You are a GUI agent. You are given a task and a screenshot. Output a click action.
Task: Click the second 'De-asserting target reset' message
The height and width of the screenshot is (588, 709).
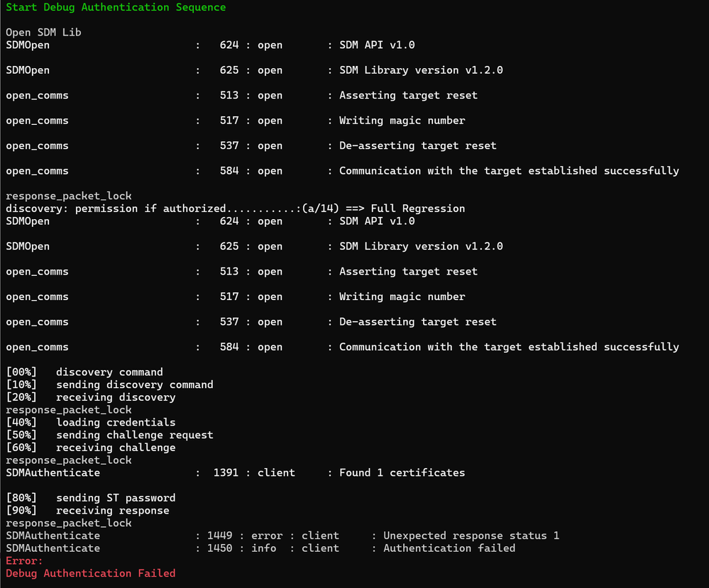[x=418, y=322]
